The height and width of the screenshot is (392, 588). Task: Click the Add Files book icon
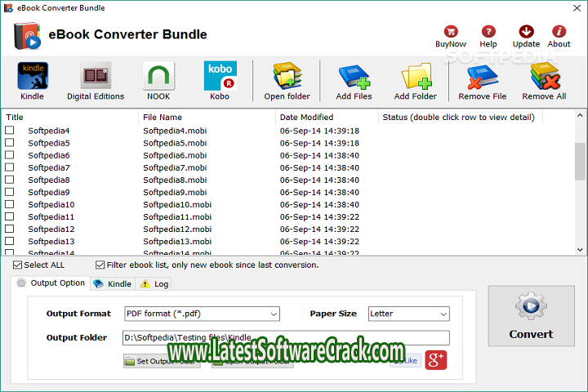click(354, 77)
